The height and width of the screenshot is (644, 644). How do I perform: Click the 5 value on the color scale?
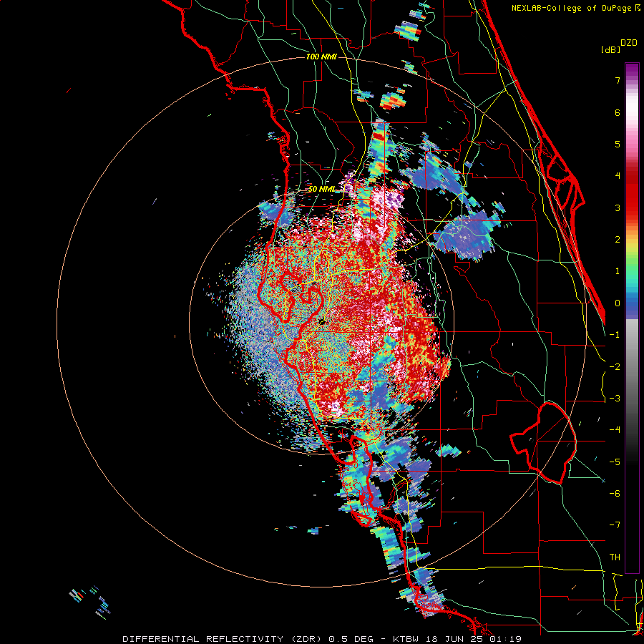coord(618,144)
